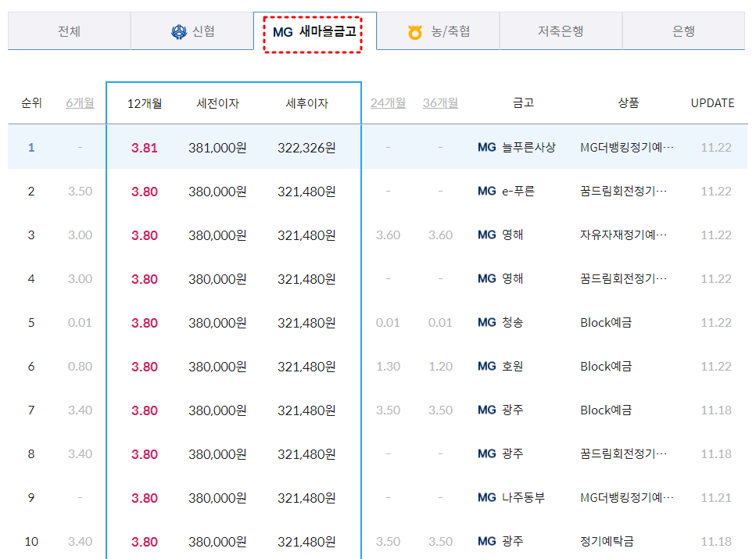Click the 세전이자 column header

(x=217, y=103)
